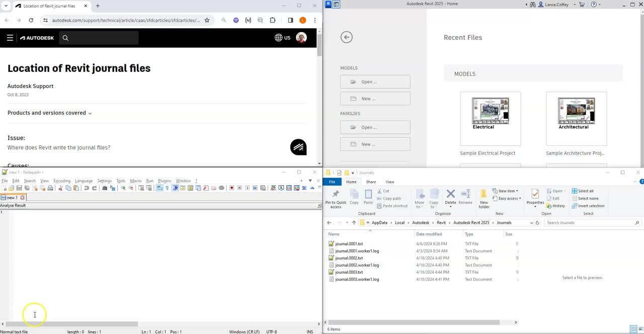Click New folder in Explorer ribbon
Screen dimensions: 644x334
pos(484,199)
